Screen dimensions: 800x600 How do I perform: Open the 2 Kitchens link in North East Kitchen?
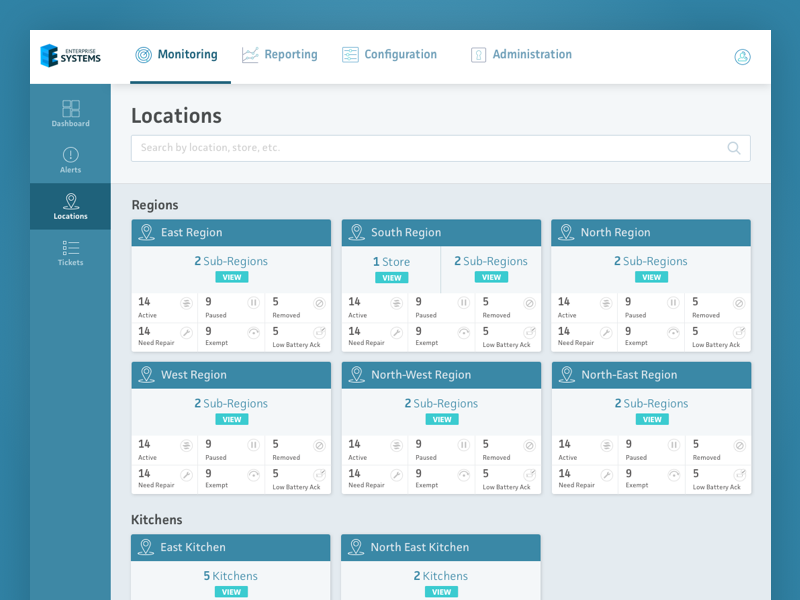[x=441, y=576]
